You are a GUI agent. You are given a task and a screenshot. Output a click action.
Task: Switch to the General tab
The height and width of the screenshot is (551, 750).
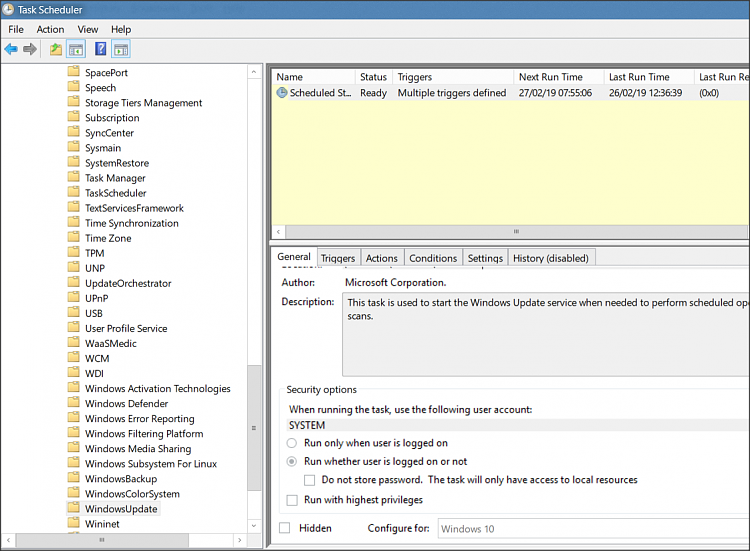pyautogui.click(x=294, y=257)
